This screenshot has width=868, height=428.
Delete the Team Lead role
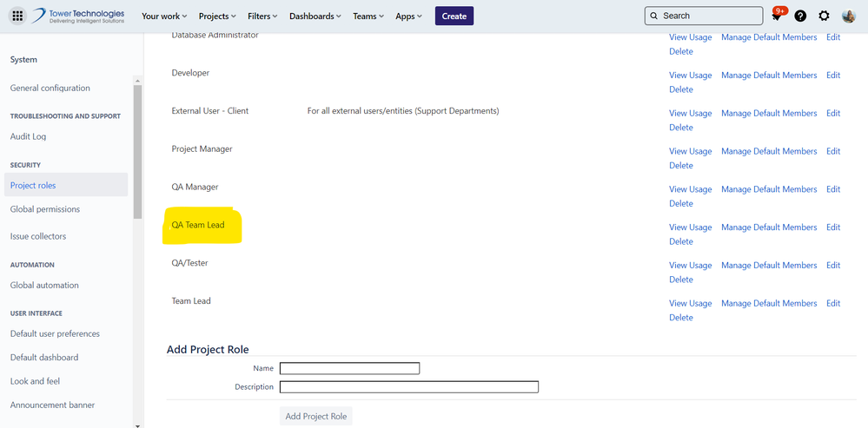click(681, 319)
